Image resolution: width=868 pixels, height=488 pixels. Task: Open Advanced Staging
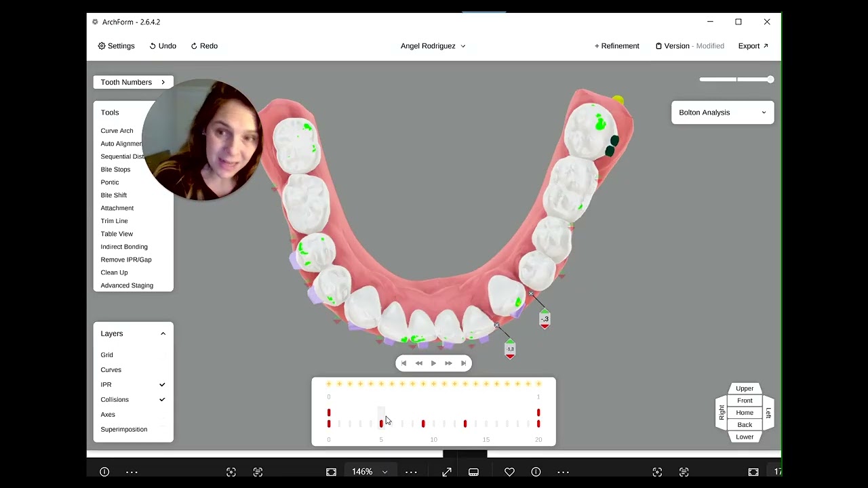tap(127, 285)
